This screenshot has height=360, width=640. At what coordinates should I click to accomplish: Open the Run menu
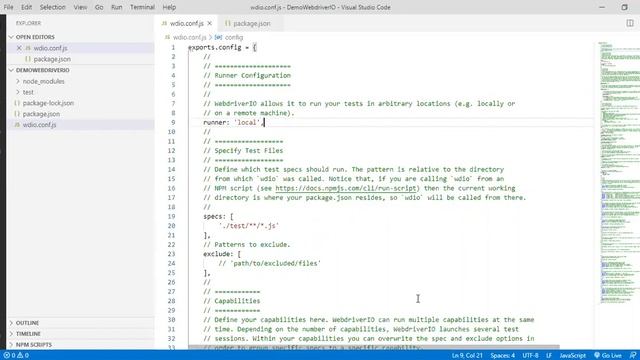click(x=116, y=7)
